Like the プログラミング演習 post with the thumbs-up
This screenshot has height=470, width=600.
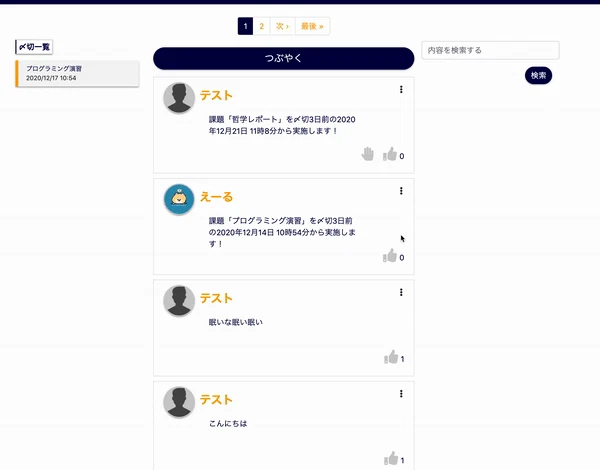click(x=390, y=256)
